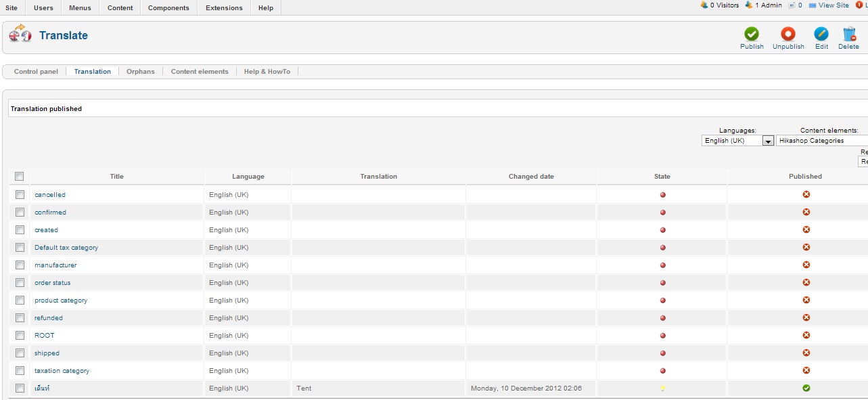The image size is (868, 400).
Task: Click published cross for Default tax category
Action: click(x=806, y=247)
